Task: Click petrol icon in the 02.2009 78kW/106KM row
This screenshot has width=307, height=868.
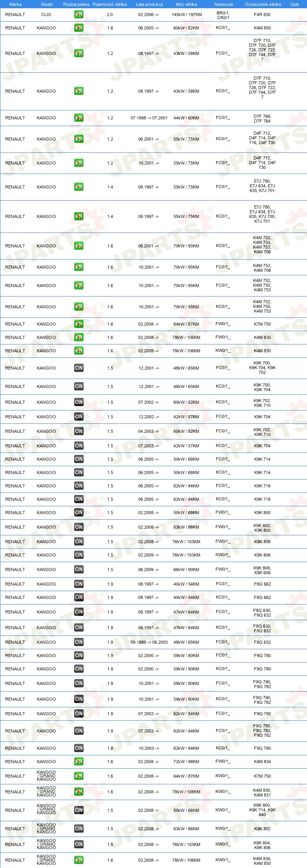Action: pyautogui.click(x=79, y=351)
